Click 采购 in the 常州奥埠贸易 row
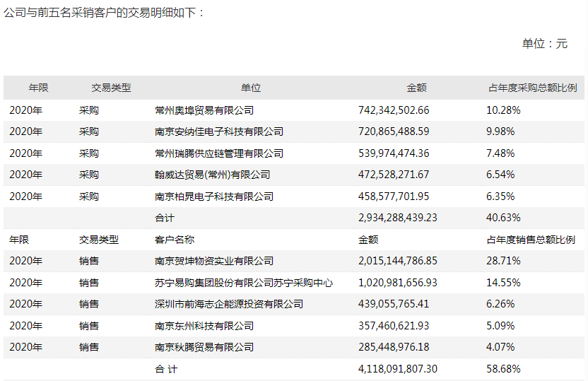The width and height of the screenshot is (588, 381). (x=89, y=110)
